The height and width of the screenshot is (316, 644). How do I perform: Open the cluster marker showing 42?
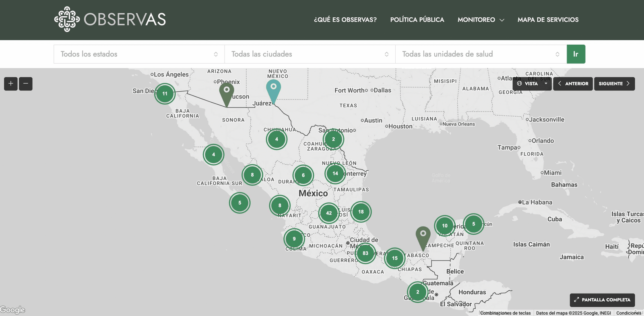(x=329, y=213)
